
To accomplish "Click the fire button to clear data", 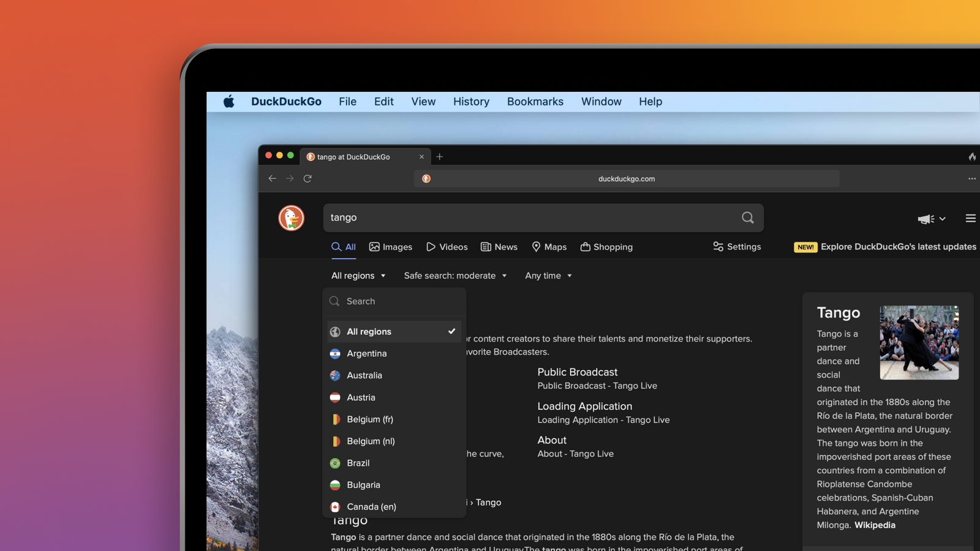I will (x=972, y=157).
